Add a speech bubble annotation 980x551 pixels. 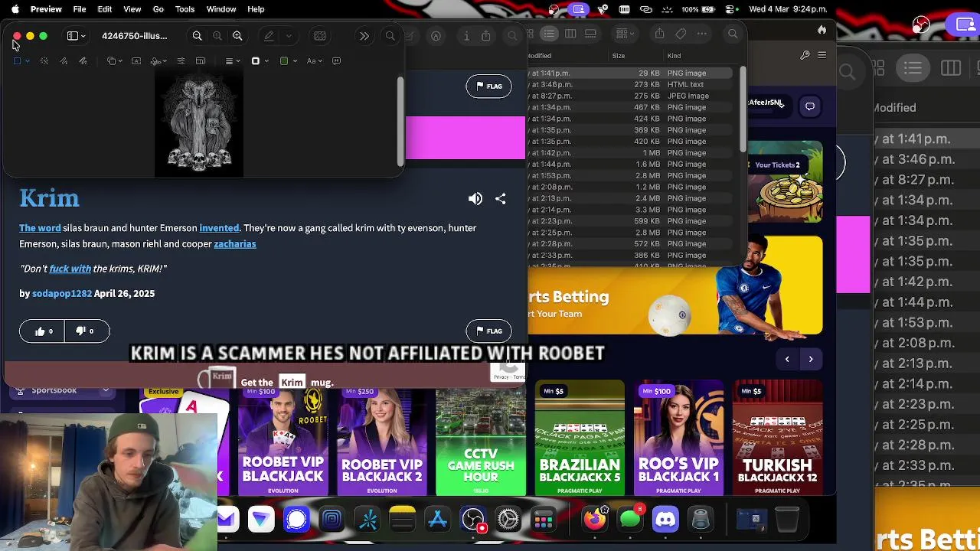tap(336, 61)
